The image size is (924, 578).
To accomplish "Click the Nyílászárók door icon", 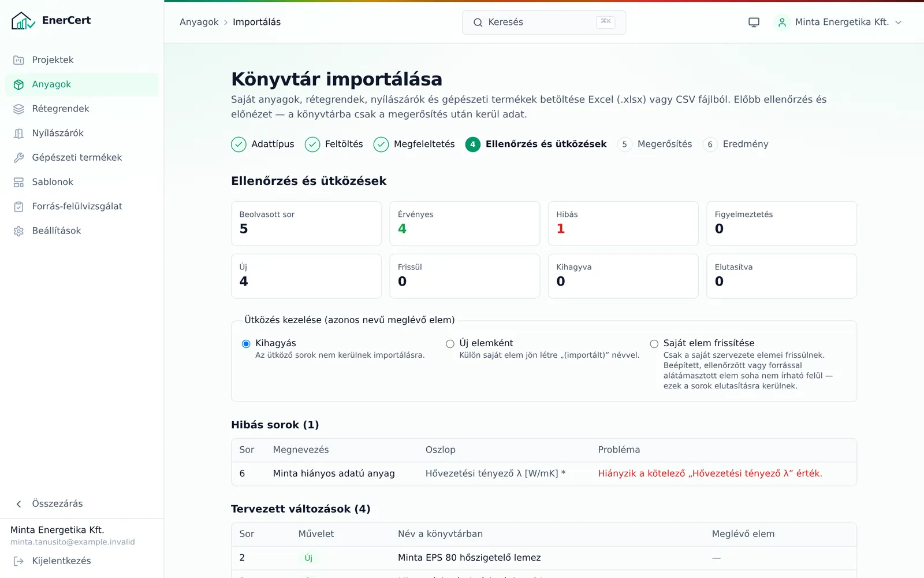I will point(18,134).
